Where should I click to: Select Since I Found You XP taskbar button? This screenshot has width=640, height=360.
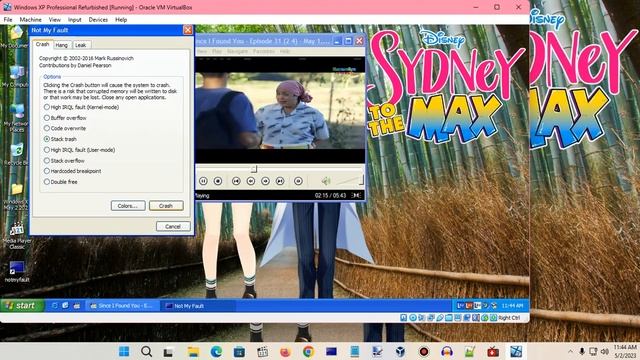[x=122, y=306]
